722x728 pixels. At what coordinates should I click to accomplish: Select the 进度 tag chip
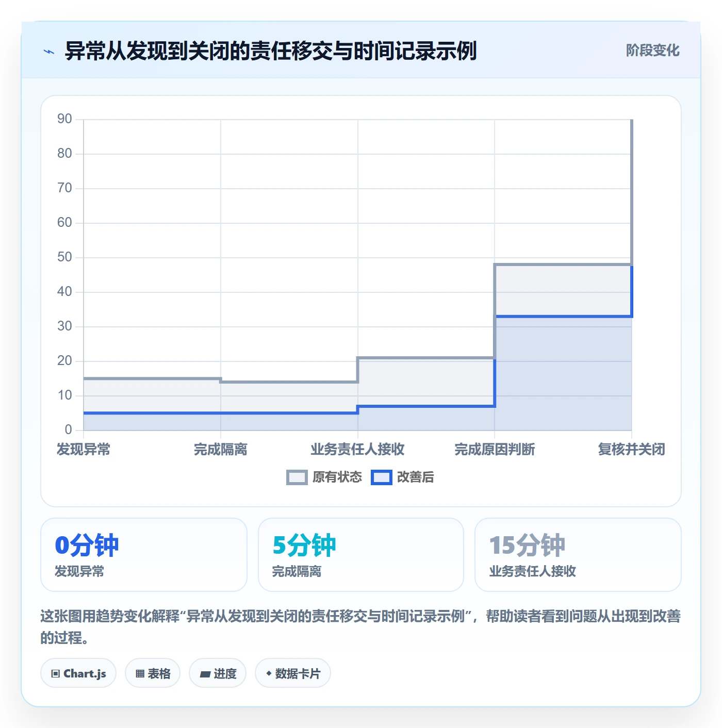pyautogui.click(x=218, y=673)
